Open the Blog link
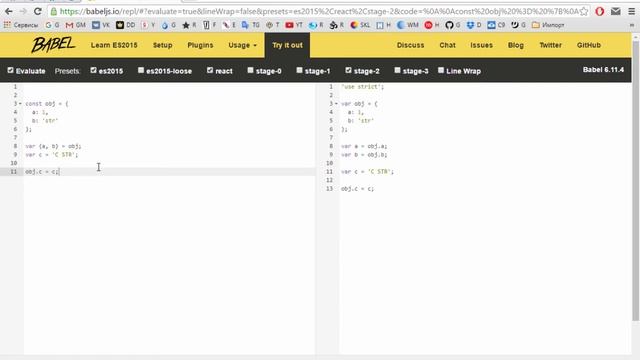 516,45
